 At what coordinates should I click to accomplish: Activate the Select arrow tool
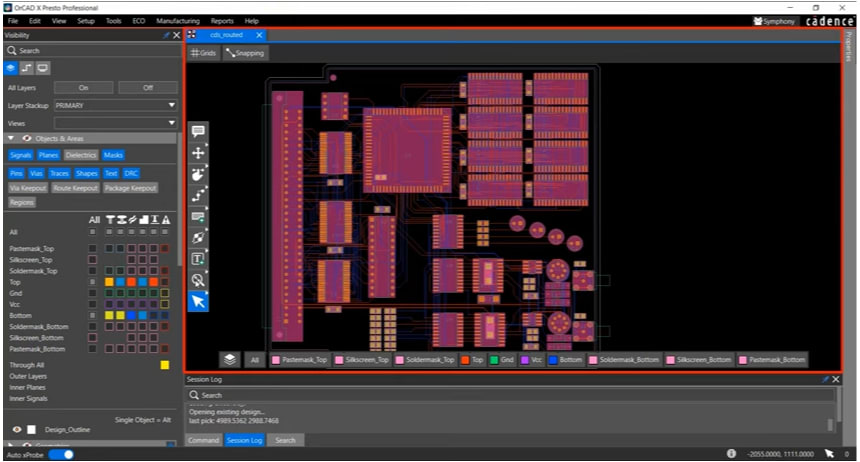pos(198,301)
